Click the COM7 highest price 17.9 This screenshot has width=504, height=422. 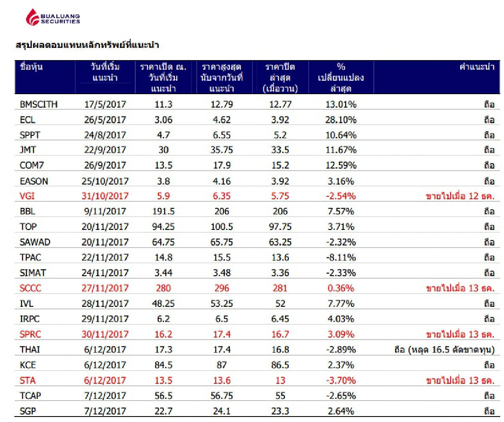pyautogui.click(x=222, y=166)
